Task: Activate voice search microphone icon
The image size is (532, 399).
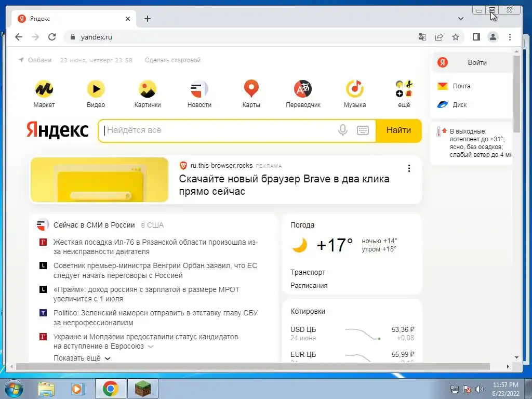Action: point(343,130)
